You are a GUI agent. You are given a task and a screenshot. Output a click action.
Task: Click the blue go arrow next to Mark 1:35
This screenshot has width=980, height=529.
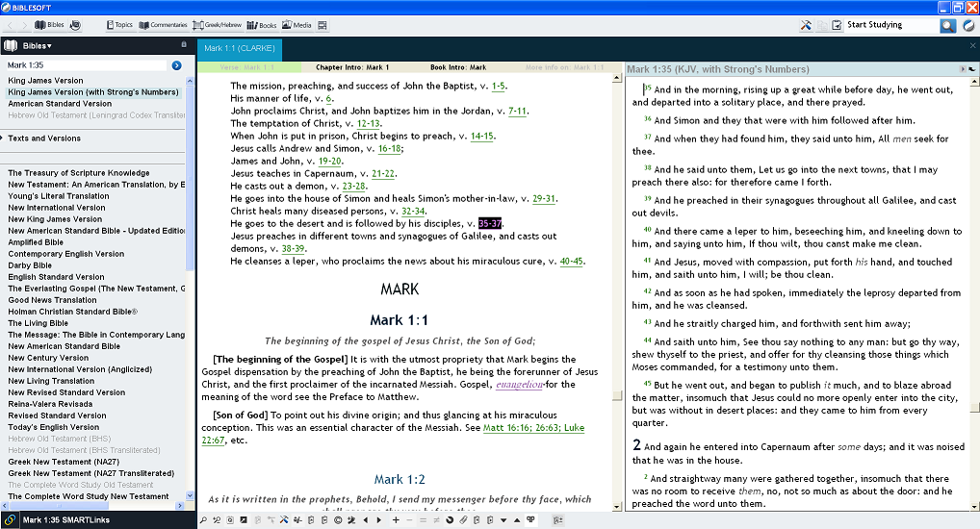point(177,65)
